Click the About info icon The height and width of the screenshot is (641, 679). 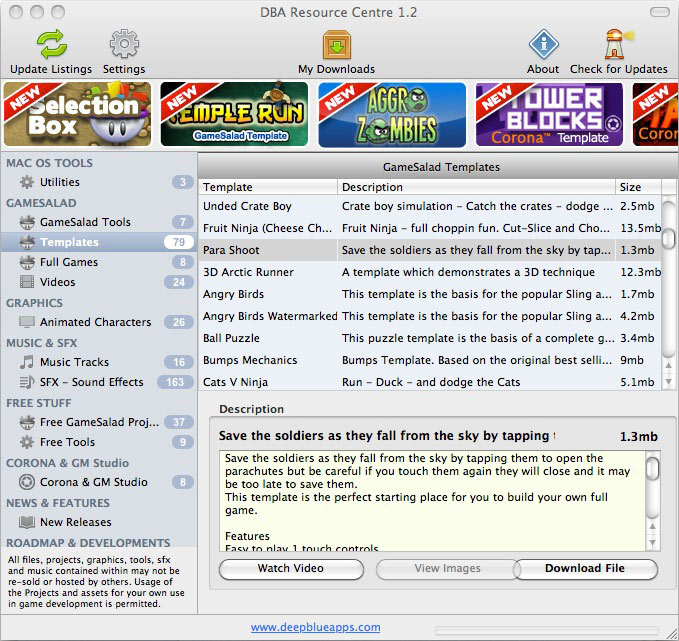click(543, 44)
